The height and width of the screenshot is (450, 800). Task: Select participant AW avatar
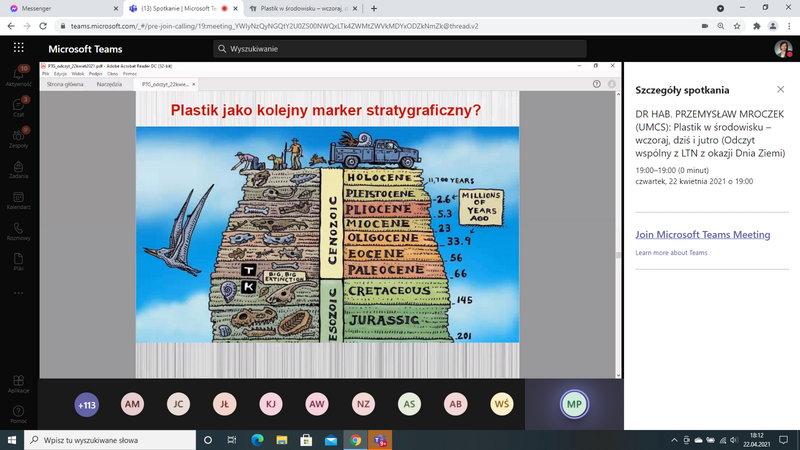click(317, 404)
